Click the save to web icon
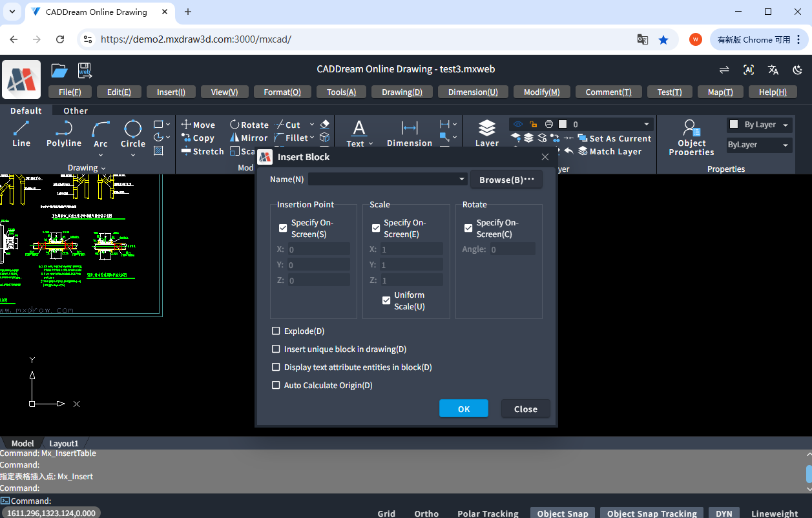 pyautogui.click(x=85, y=70)
